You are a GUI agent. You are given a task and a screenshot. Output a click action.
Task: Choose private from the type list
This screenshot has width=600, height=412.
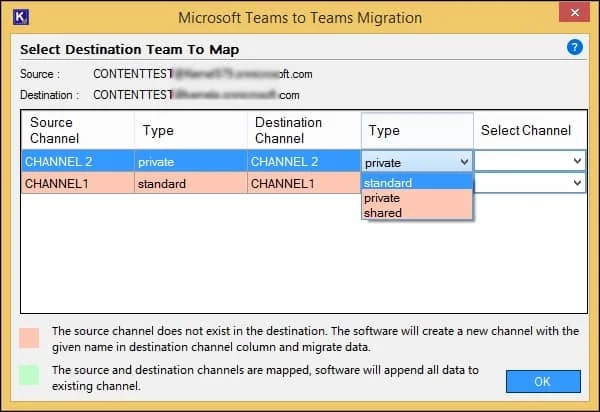coord(417,198)
